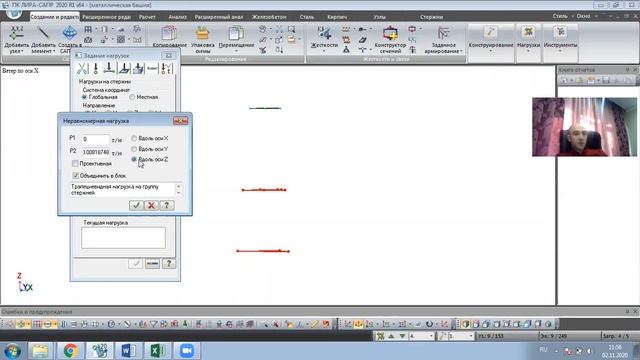
Task: Open Microsoft Word from the taskbar
Action: pyautogui.click(x=128, y=351)
